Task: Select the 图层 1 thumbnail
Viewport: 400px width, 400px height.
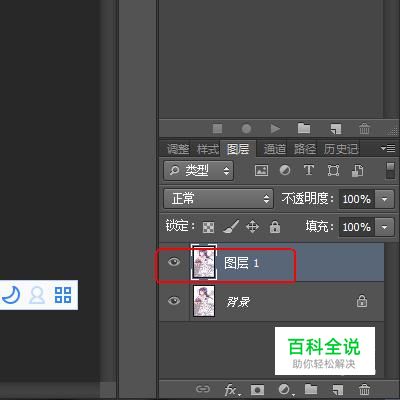Action: coord(204,262)
